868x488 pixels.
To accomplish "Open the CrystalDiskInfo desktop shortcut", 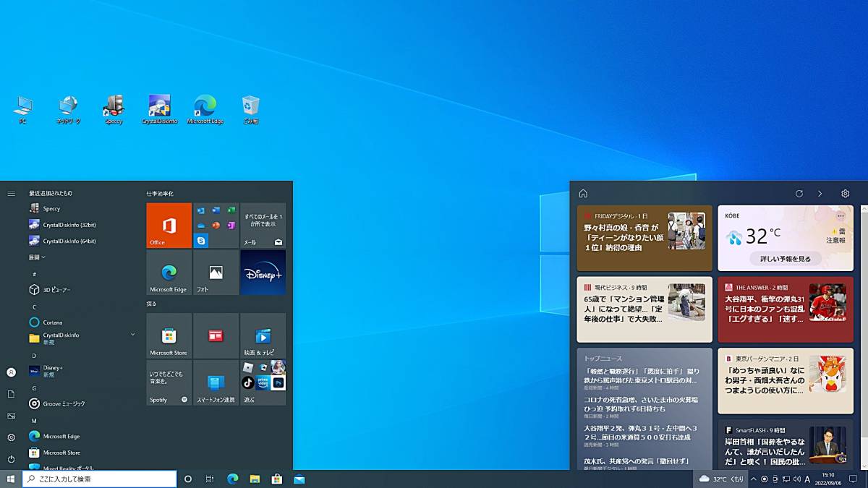I will pyautogui.click(x=160, y=109).
